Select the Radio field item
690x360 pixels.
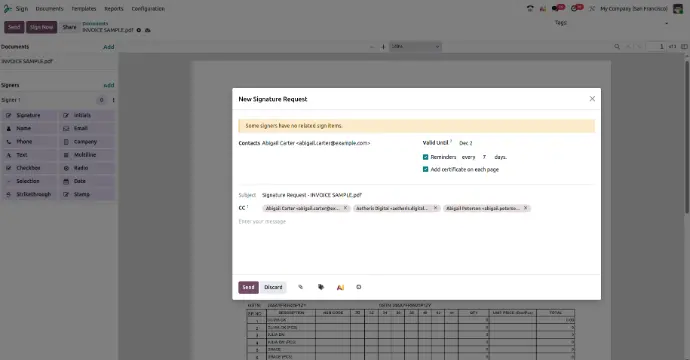point(87,168)
